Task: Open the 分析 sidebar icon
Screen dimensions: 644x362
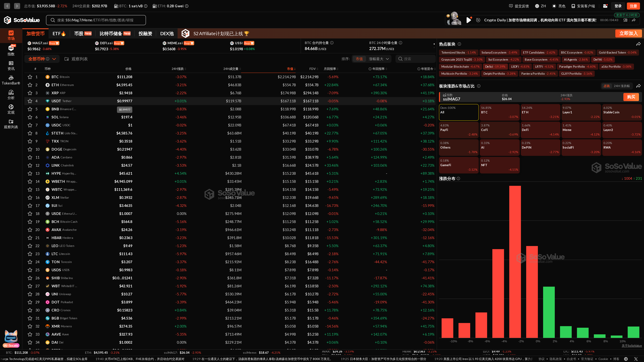Action: click(11, 95)
